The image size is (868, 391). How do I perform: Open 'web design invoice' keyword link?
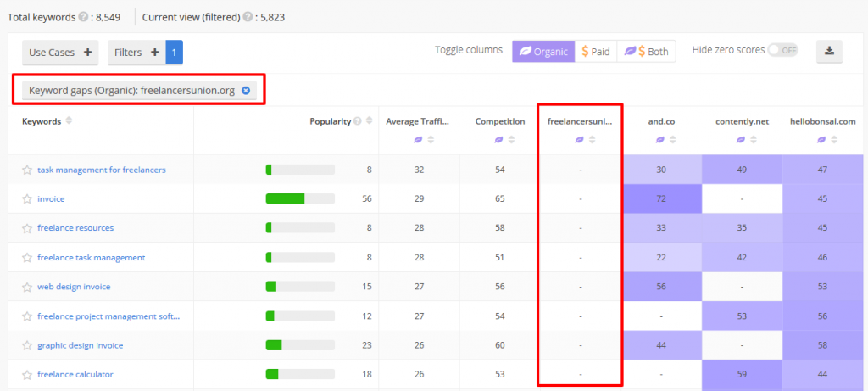[74, 287]
